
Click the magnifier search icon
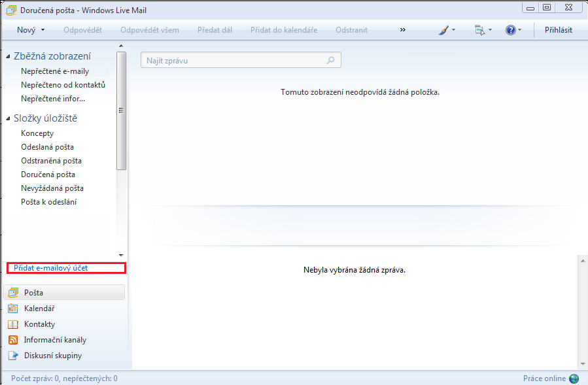[x=330, y=60]
